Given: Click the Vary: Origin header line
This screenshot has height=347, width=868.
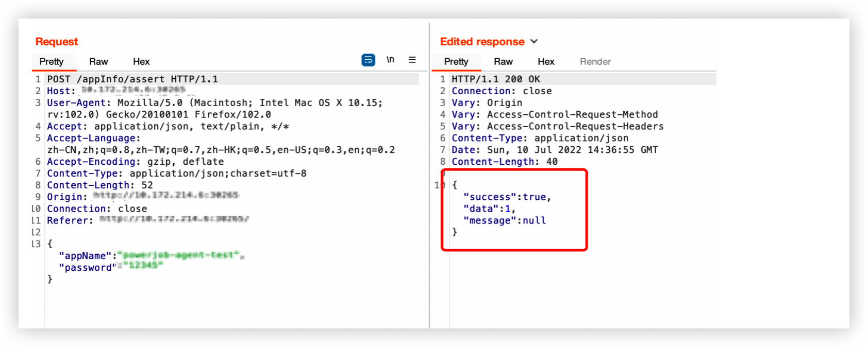Looking at the screenshot, I should (x=487, y=103).
